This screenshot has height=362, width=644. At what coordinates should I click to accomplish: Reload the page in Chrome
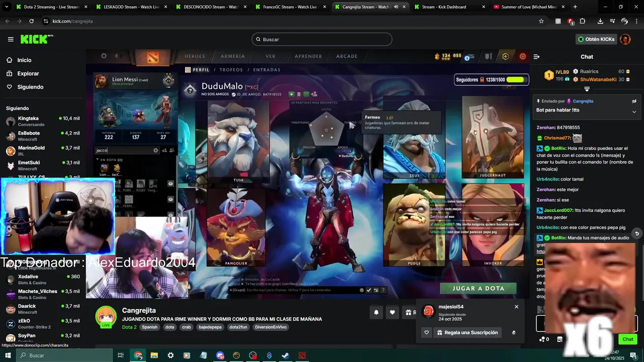31,21
